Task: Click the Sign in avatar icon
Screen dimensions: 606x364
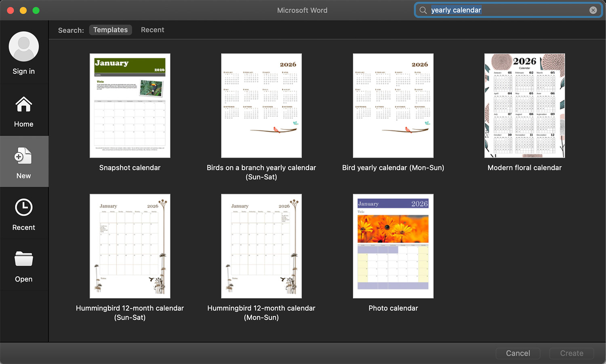Action: point(23,46)
